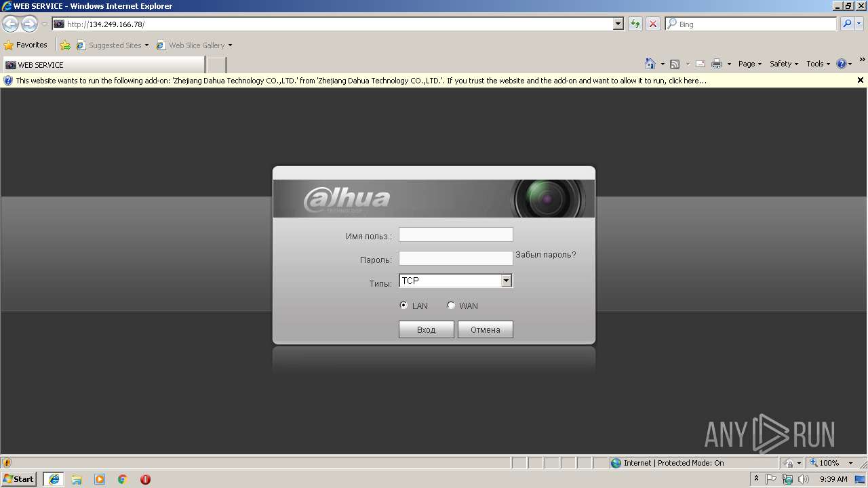Click the 9:39 AM clock
868x488 pixels.
[833, 479]
